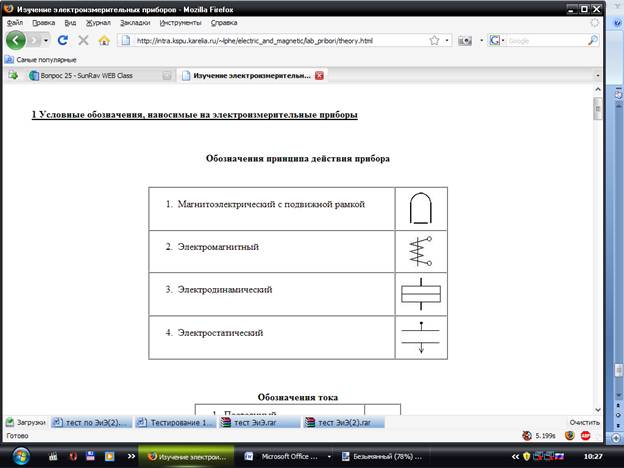Click the media player quick launch icon

coord(109,456)
